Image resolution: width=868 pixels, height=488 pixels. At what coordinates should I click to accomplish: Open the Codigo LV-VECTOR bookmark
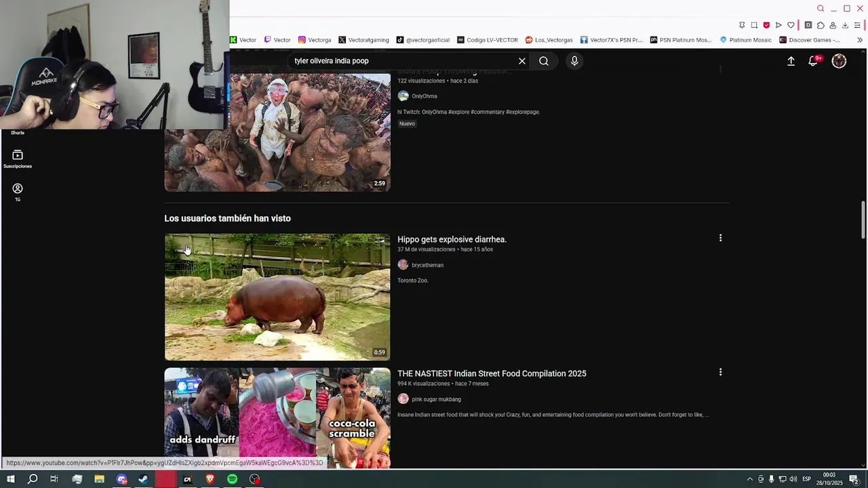pyautogui.click(x=487, y=40)
